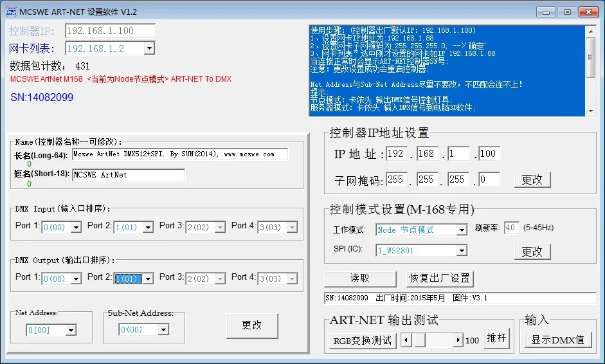The height and width of the screenshot is (364, 605).
Task: Click the second IP octet field 168
Action: [x=427, y=154]
